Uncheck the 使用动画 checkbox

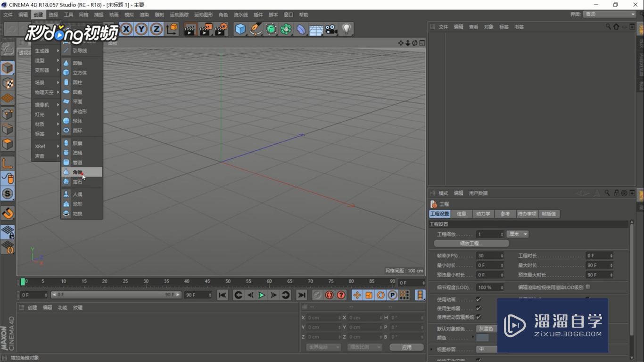(479, 299)
